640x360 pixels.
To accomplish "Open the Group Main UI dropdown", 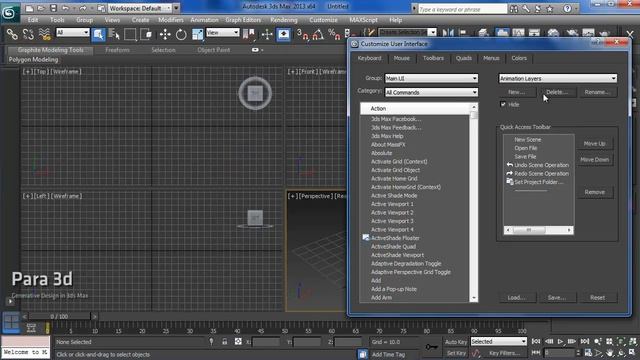I will (431, 78).
